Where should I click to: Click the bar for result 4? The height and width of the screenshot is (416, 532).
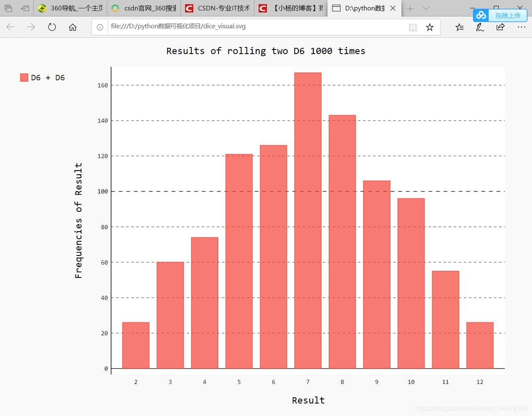pyautogui.click(x=204, y=303)
